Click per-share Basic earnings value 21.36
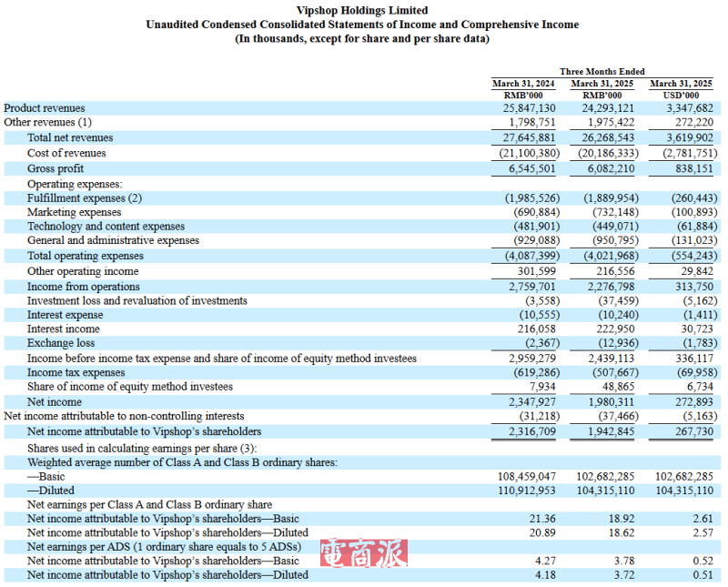This screenshot has height=587, width=728. (542, 519)
